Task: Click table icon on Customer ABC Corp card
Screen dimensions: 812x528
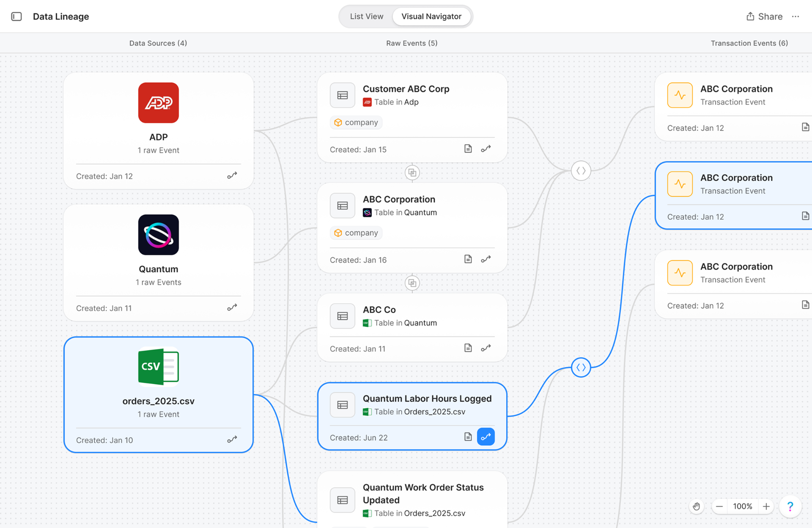Action: [x=343, y=95]
